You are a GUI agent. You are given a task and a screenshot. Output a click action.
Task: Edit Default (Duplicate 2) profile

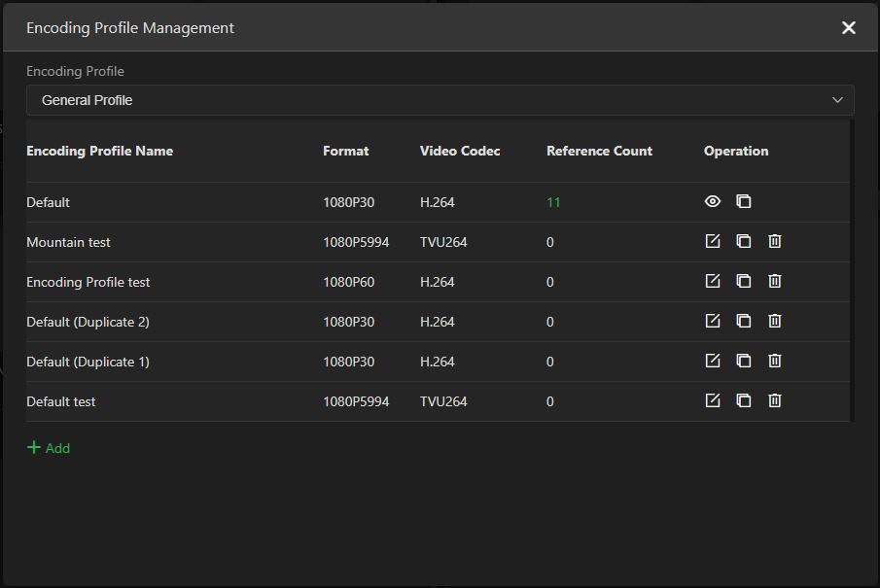click(712, 321)
